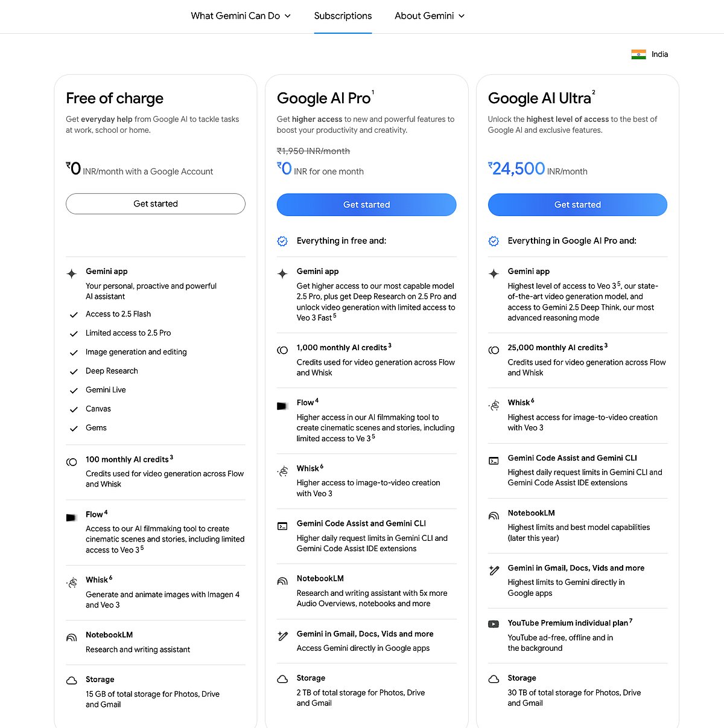Click the checkmark next to Deep Research
This screenshot has width=724, height=728.
point(74,372)
